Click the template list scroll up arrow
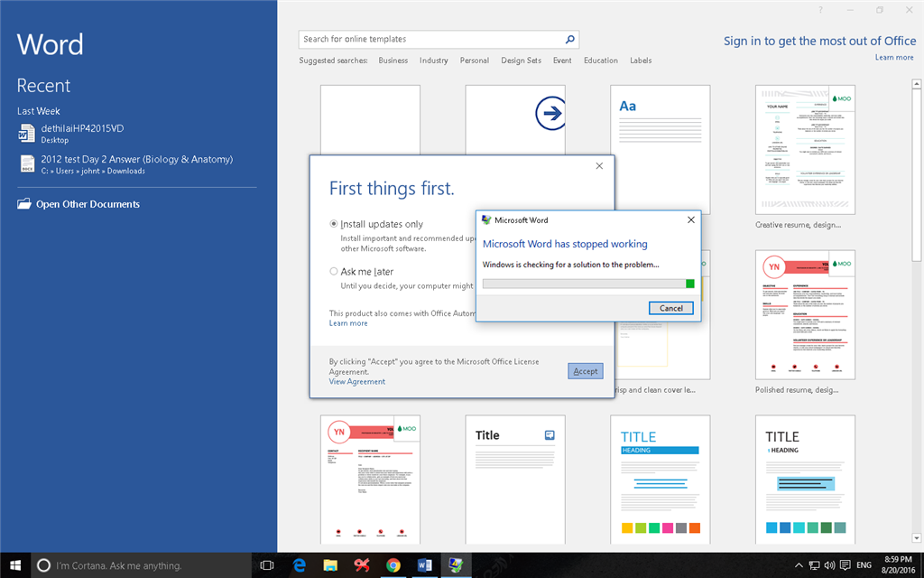Viewport: 924px width, 578px height. [917, 84]
